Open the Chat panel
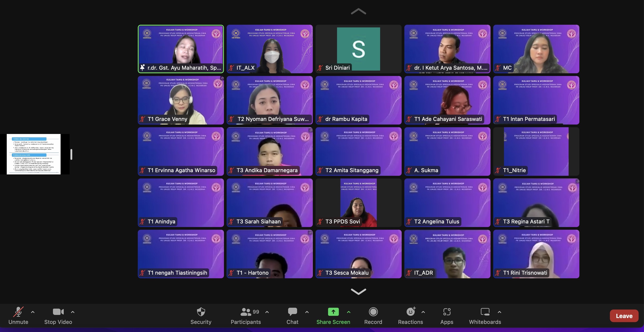This screenshot has width=644, height=332. coord(292,312)
